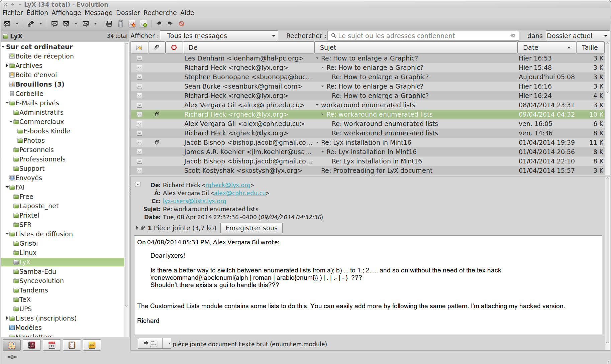611x364 pixels.
Task: Select message from Scott Kostyshak
Action: pos(367,170)
